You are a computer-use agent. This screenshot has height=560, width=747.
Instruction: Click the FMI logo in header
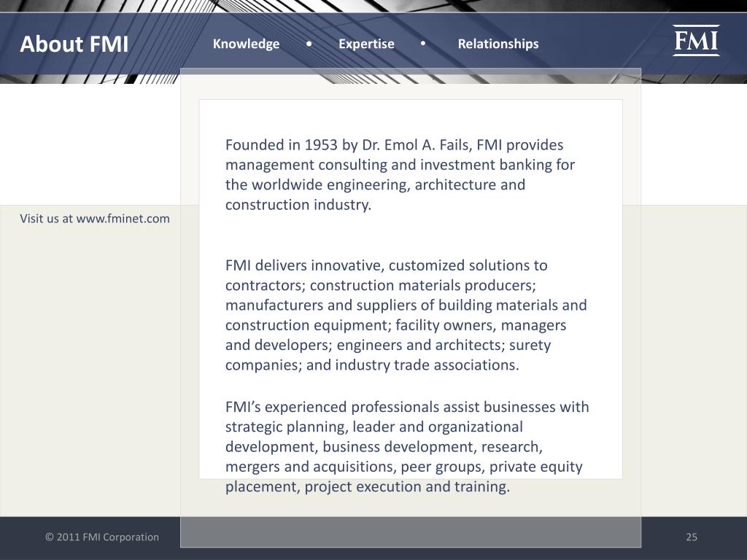696,41
